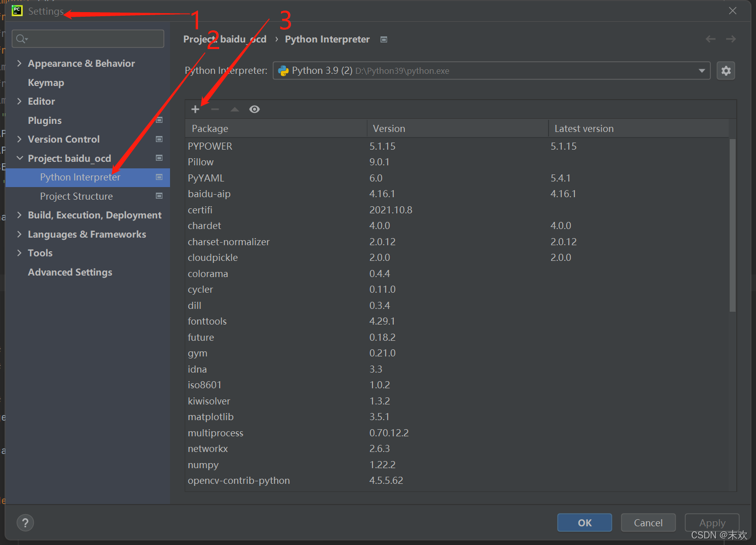The height and width of the screenshot is (545, 756).
Task: Expand Appearance & Behavior section
Action: tap(19, 63)
